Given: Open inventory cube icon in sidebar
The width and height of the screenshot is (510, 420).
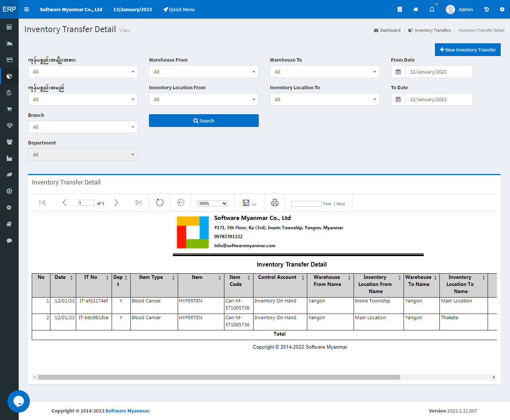Looking at the screenshot, I should 9,76.
